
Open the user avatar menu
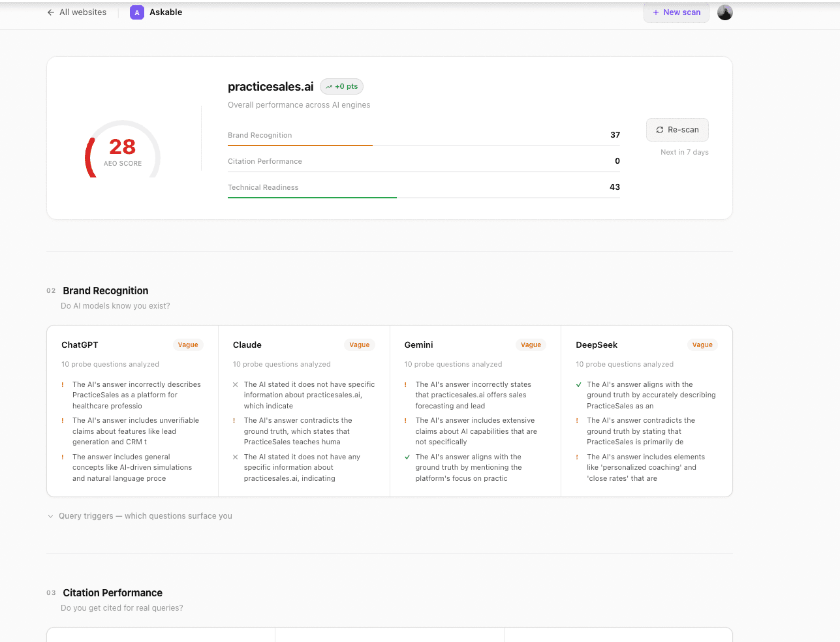tap(725, 12)
